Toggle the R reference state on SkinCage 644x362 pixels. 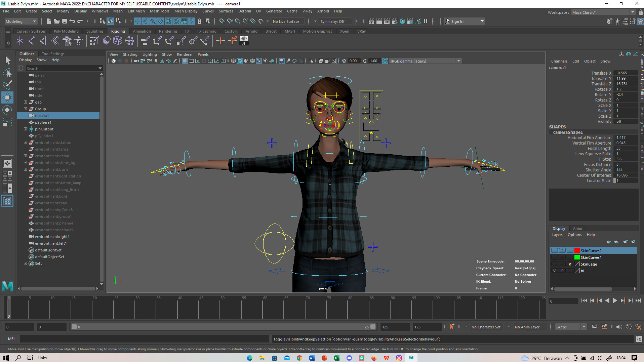click(x=570, y=264)
